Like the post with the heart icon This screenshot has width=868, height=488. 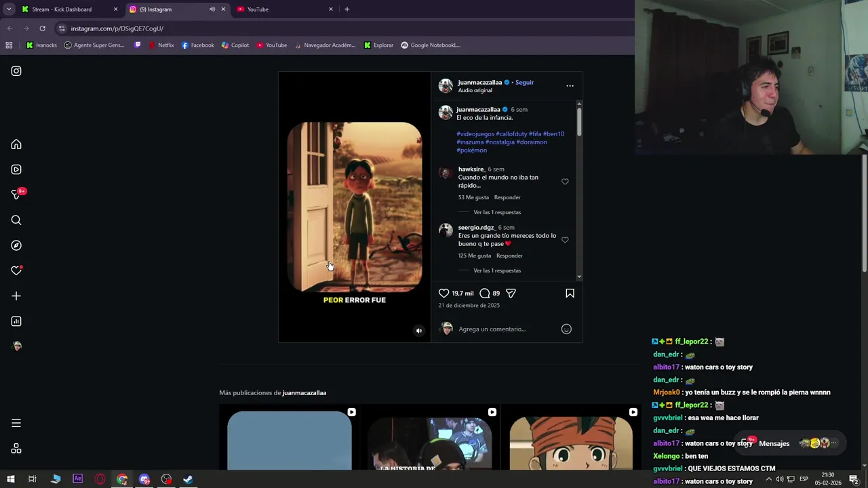pos(443,293)
